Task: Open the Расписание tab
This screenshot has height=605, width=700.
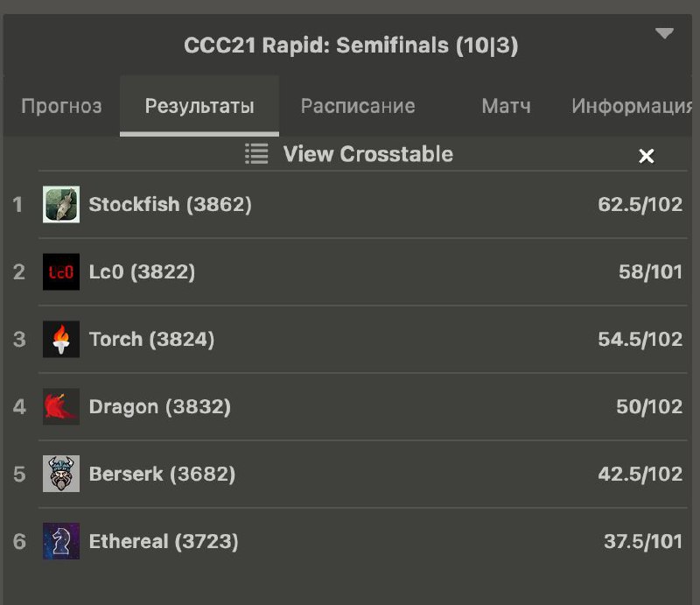Action: (358, 106)
